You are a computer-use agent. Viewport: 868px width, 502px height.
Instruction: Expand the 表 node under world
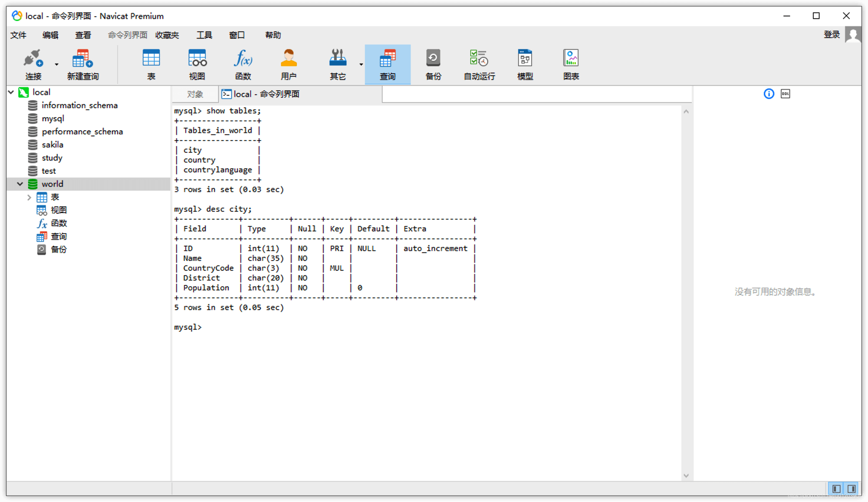pyautogui.click(x=29, y=198)
